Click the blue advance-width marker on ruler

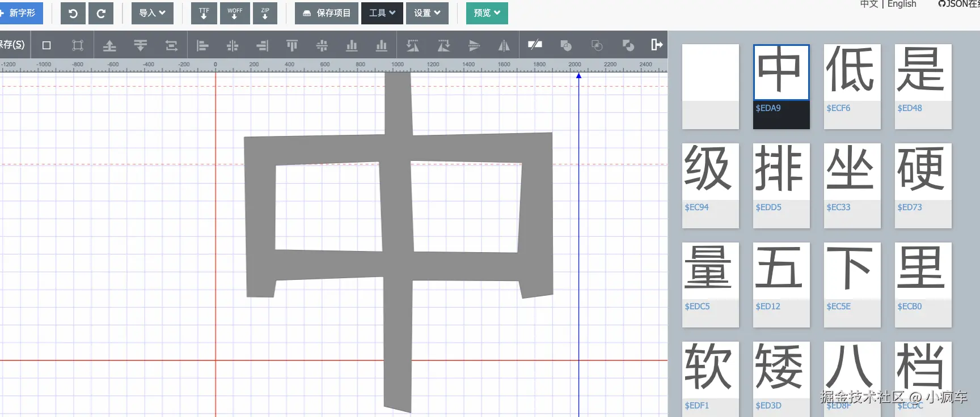coord(578,75)
